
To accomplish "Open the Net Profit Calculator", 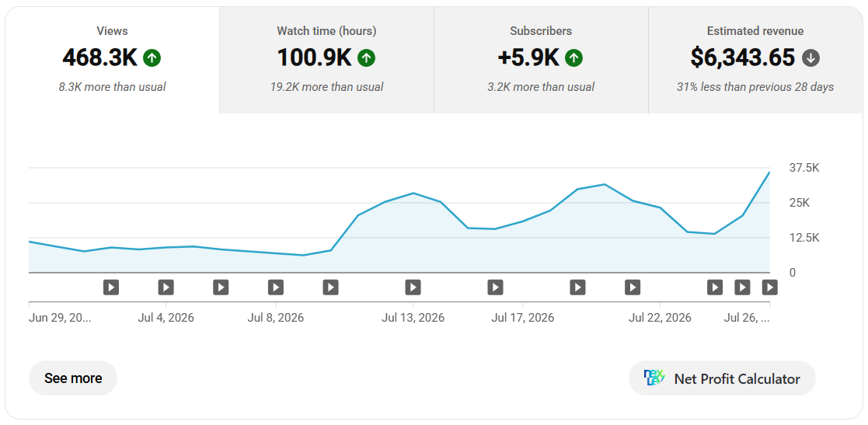I will pos(723,378).
